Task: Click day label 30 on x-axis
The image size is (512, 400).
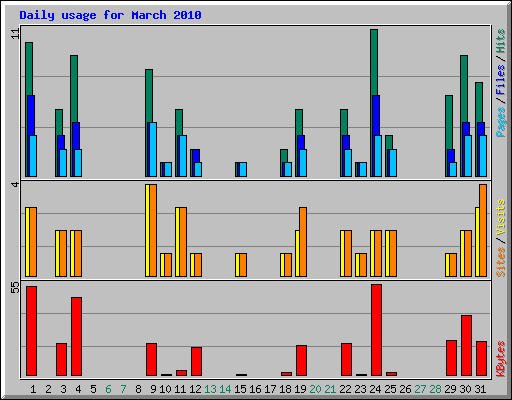Action: [x=465, y=389]
